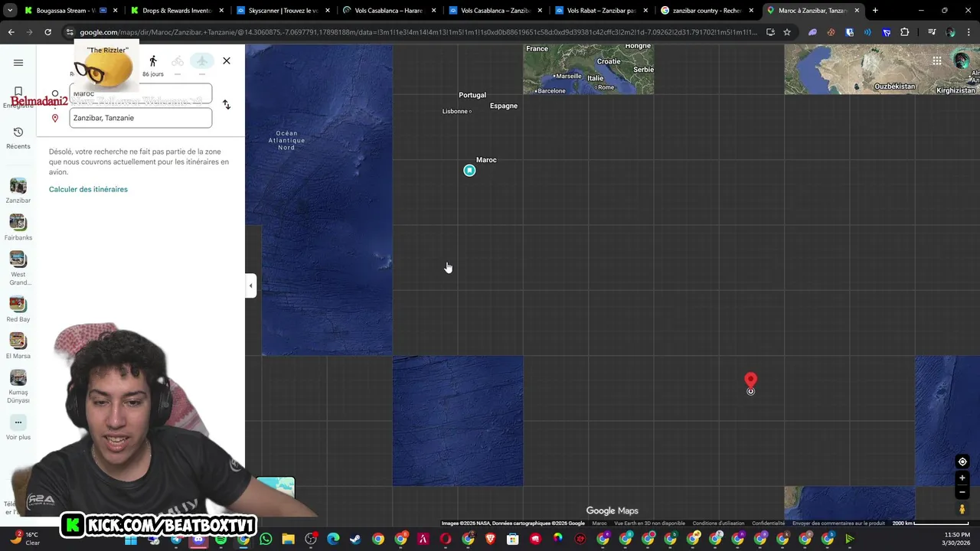Show your location on the map
Viewport: 980px width, 551px height.
[962, 461]
